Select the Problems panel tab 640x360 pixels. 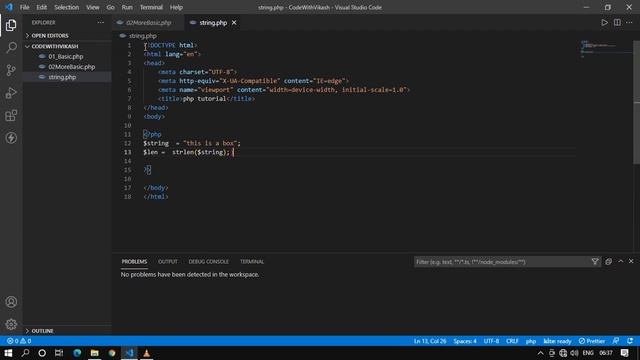pyautogui.click(x=134, y=262)
